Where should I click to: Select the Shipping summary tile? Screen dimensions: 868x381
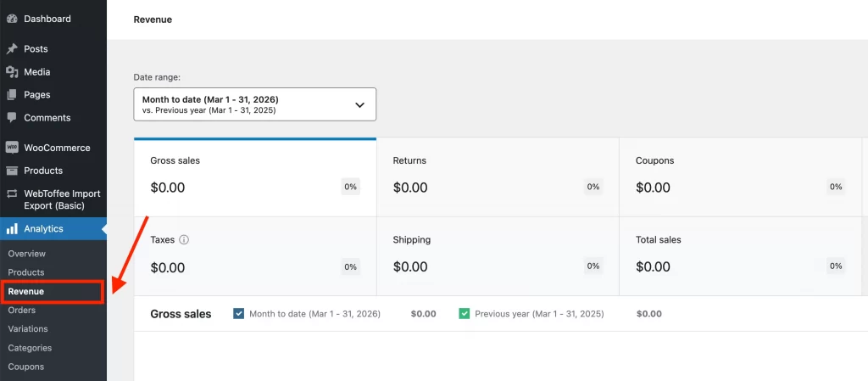point(498,256)
